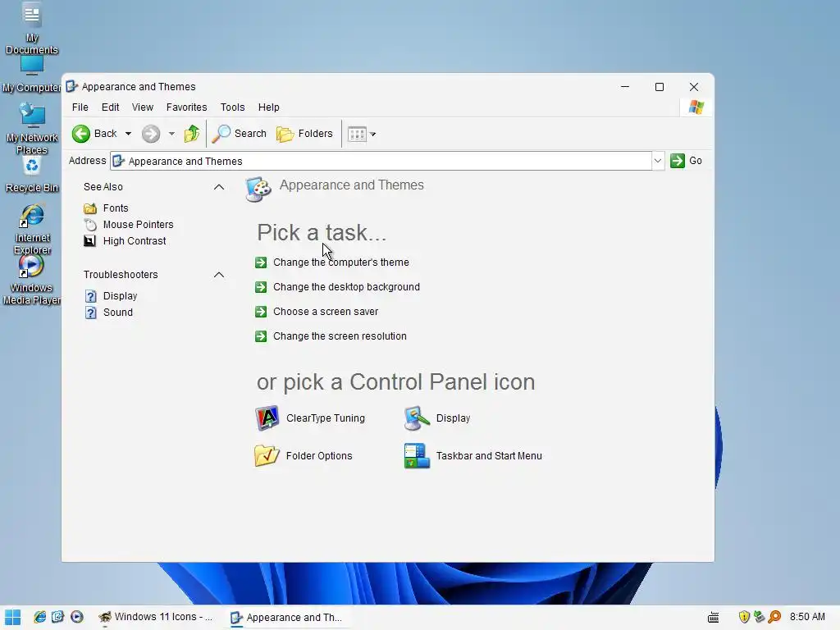Click the Display control panel icon
Image resolution: width=840 pixels, height=630 pixels.
pos(417,418)
